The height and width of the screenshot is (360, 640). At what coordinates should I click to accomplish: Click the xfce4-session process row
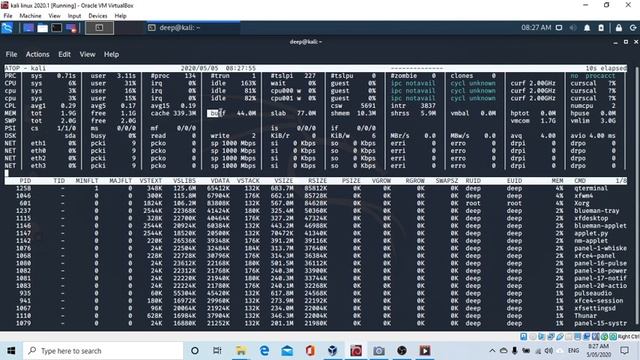316,301
